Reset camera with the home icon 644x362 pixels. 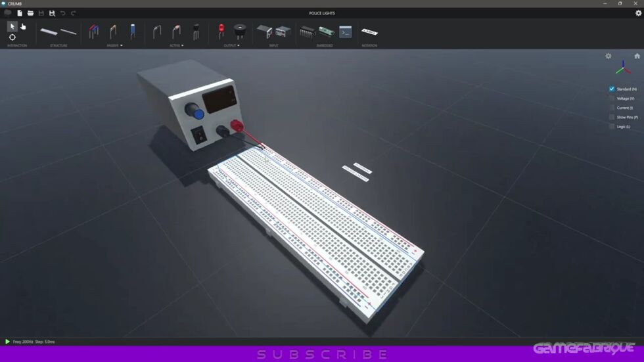coord(637,56)
